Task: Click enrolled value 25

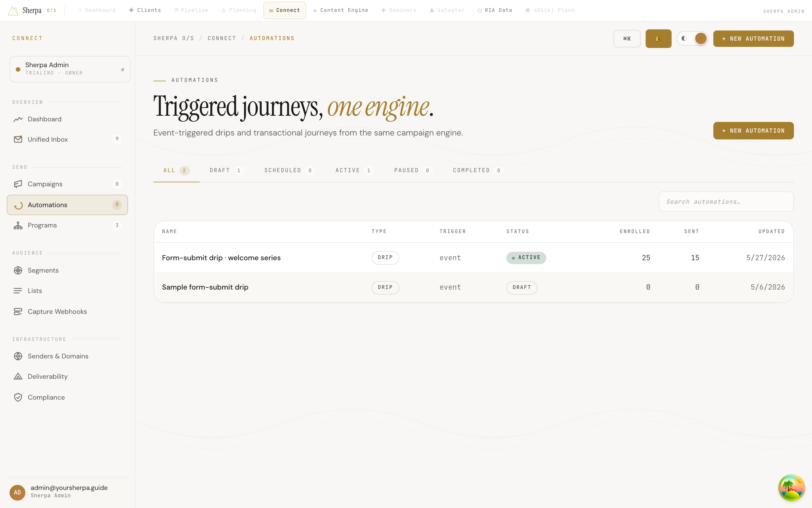Action: click(x=646, y=258)
